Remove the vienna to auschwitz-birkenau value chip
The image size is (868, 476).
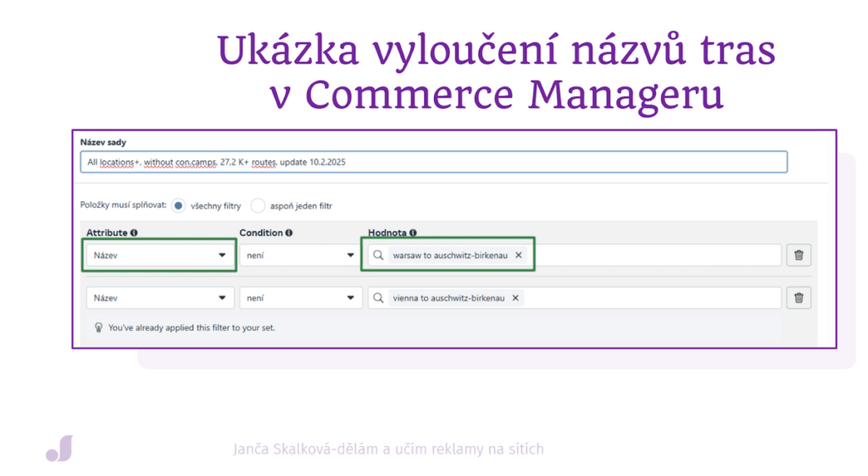pyautogui.click(x=515, y=298)
